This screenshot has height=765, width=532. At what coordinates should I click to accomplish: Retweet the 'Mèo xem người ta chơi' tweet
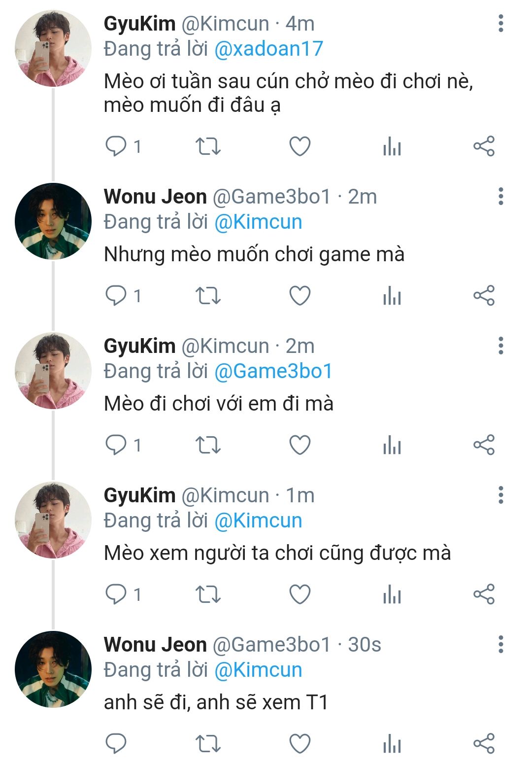click(x=208, y=594)
